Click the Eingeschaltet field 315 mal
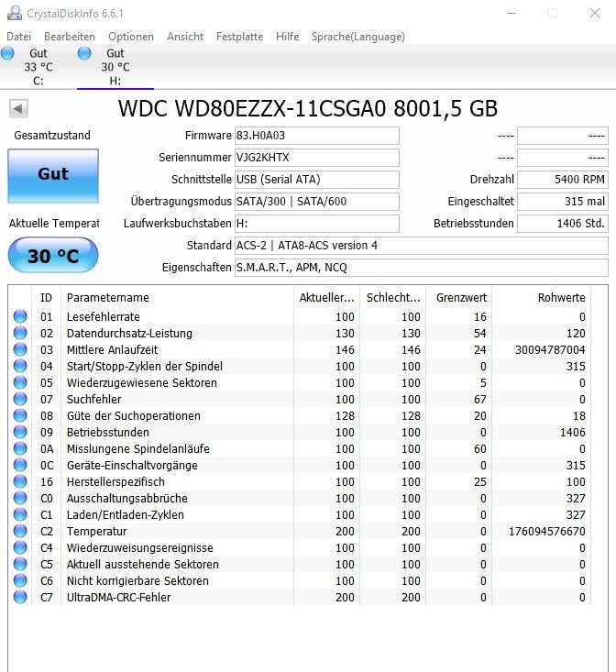 click(x=563, y=202)
